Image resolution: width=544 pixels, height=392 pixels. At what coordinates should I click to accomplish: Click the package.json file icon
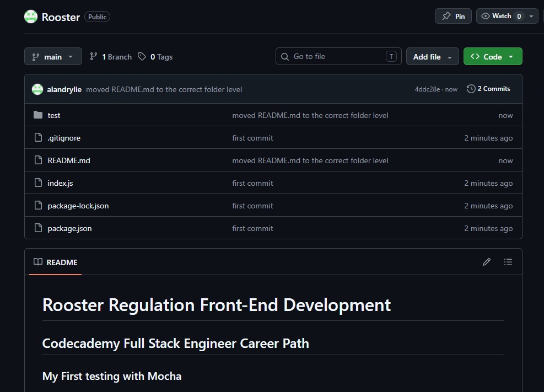[x=38, y=228]
